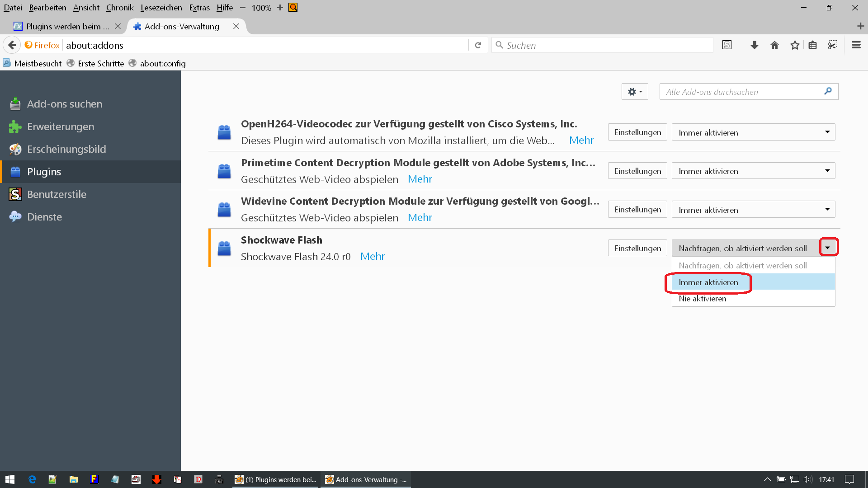Choose 'Nie aktivieren' option for Flash

tap(703, 299)
